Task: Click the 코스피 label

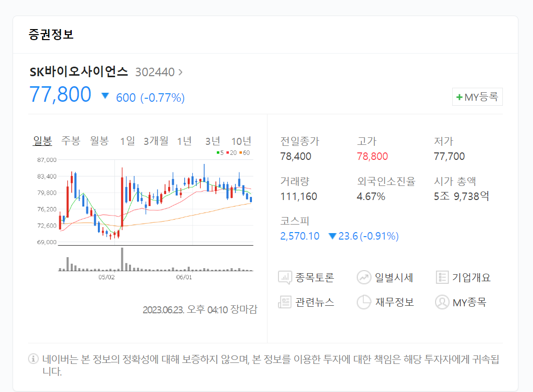Action: pos(295,221)
